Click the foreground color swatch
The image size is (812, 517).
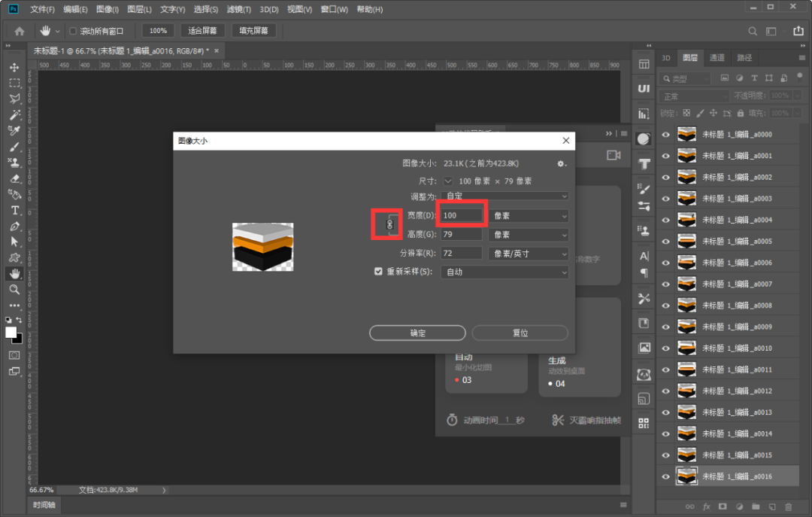pyautogui.click(x=11, y=332)
